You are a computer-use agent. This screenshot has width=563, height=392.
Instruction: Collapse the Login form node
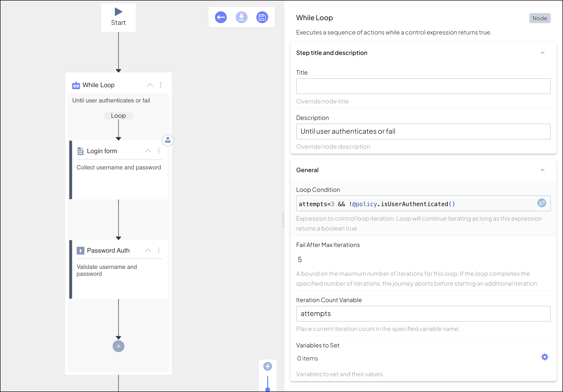[x=148, y=151]
